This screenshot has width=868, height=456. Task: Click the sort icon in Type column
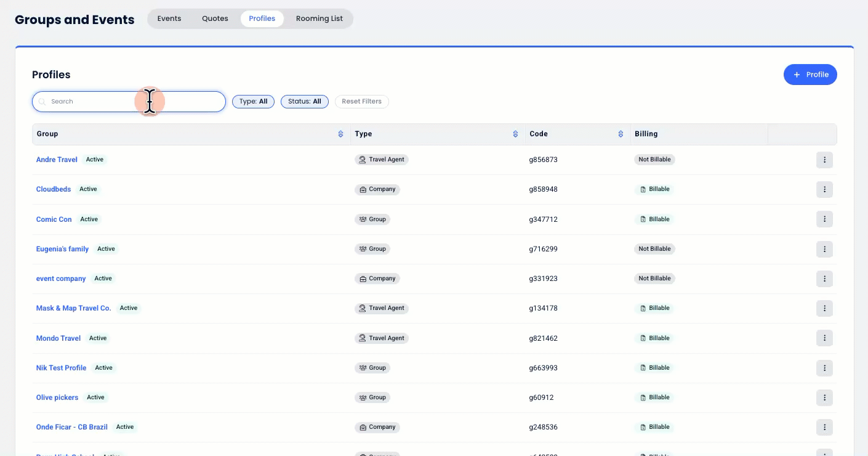pos(515,134)
